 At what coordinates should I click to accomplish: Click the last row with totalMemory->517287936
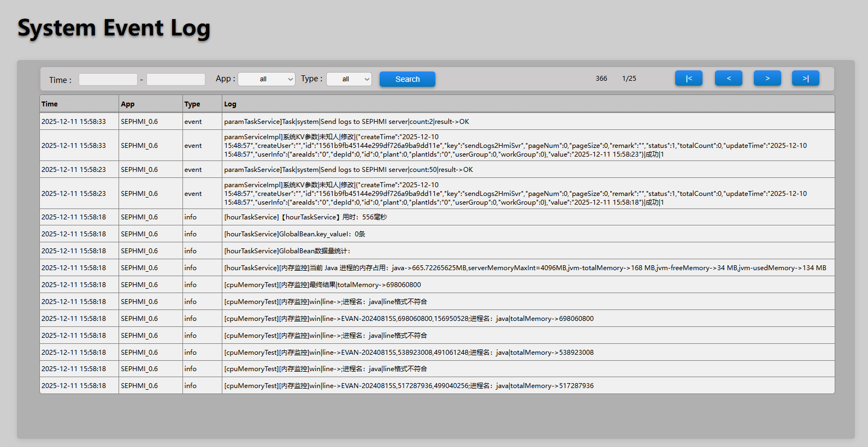(409, 386)
